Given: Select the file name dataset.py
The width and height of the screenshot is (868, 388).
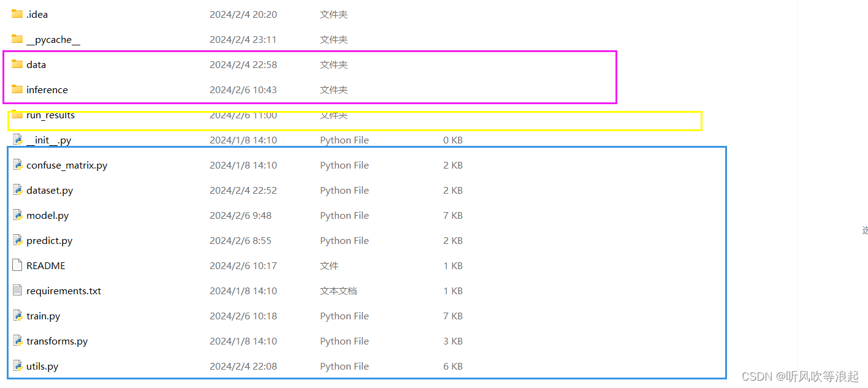Looking at the screenshot, I should 50,191.
